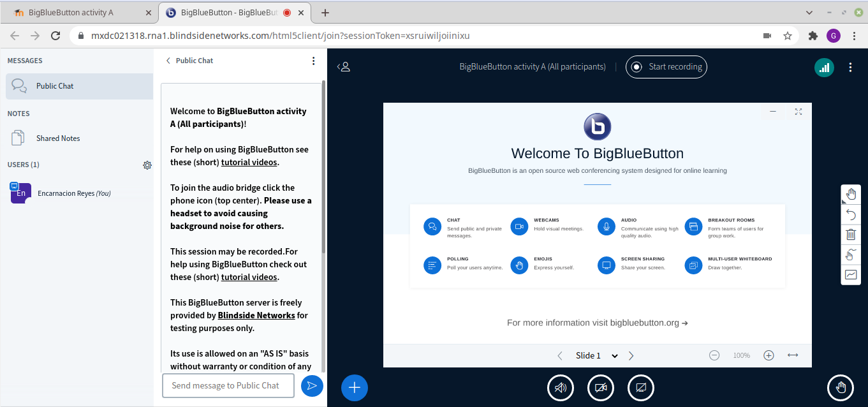This screenshot has width=868, height=407.
Task: Click the Breakout Rooms icon on slide
Action: (x=693, y=226)
